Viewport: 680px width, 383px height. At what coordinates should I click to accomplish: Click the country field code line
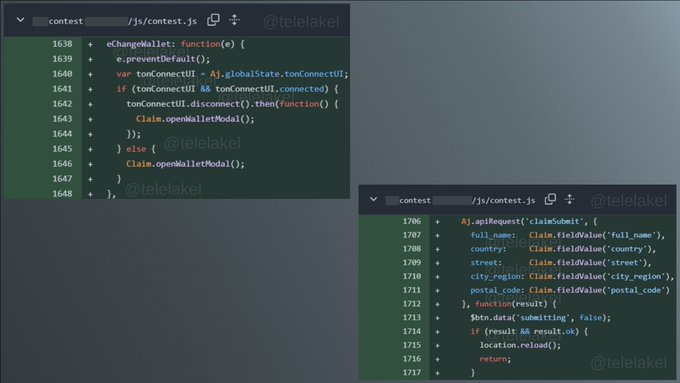click(563, 249)
